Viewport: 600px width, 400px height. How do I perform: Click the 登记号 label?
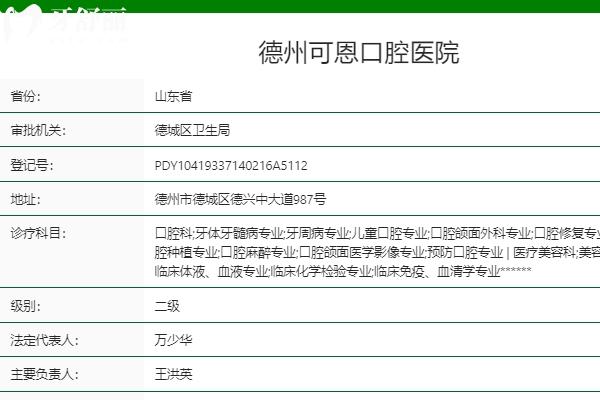click(32, 165)
